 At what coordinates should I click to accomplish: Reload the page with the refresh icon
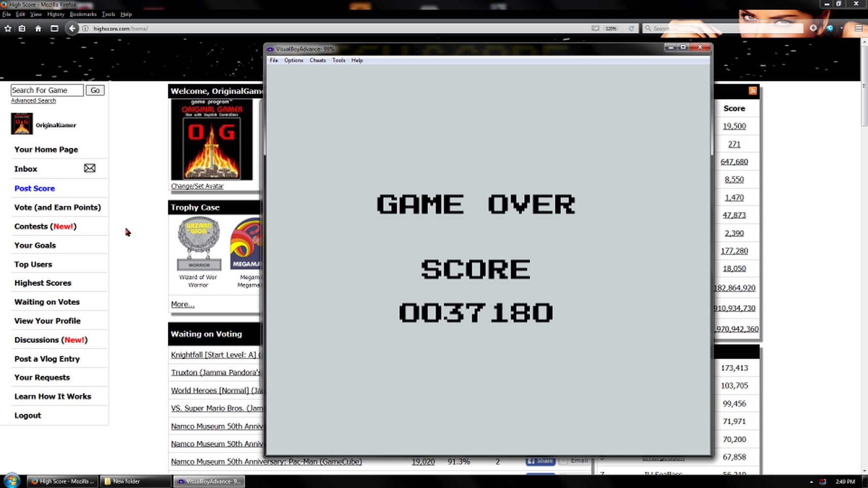pyautogui.click(x=631, y=28)
